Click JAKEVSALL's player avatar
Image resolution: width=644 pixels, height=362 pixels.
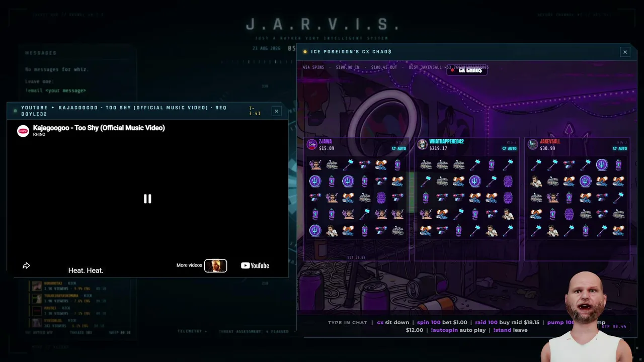coord(532,144)
